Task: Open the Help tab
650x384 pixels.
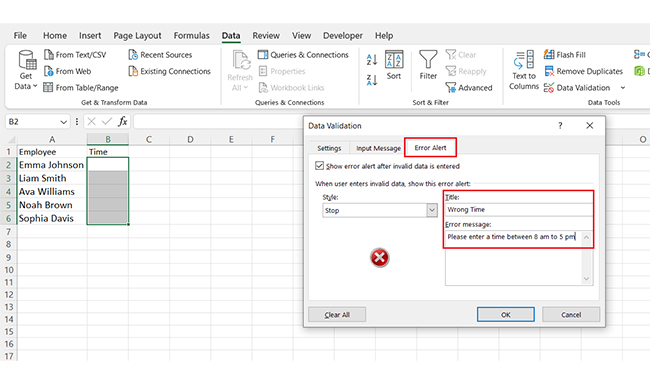Action: point(384,36)
